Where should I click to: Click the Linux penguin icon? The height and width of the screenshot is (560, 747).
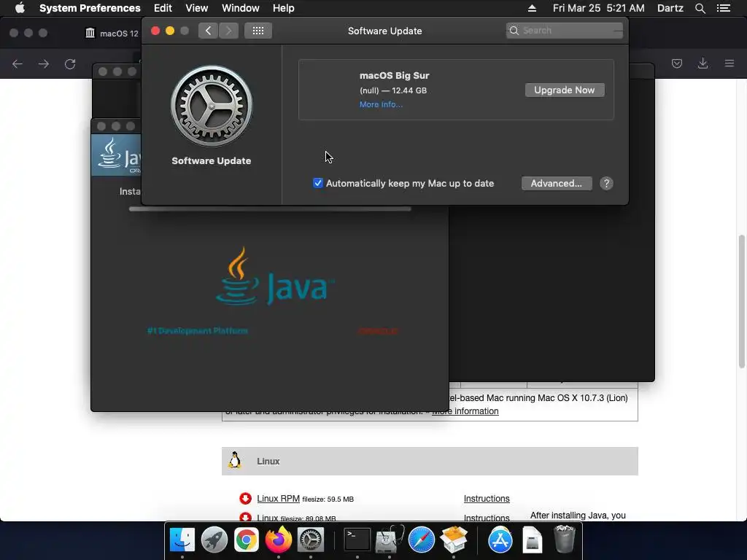[x=234, y=461]
